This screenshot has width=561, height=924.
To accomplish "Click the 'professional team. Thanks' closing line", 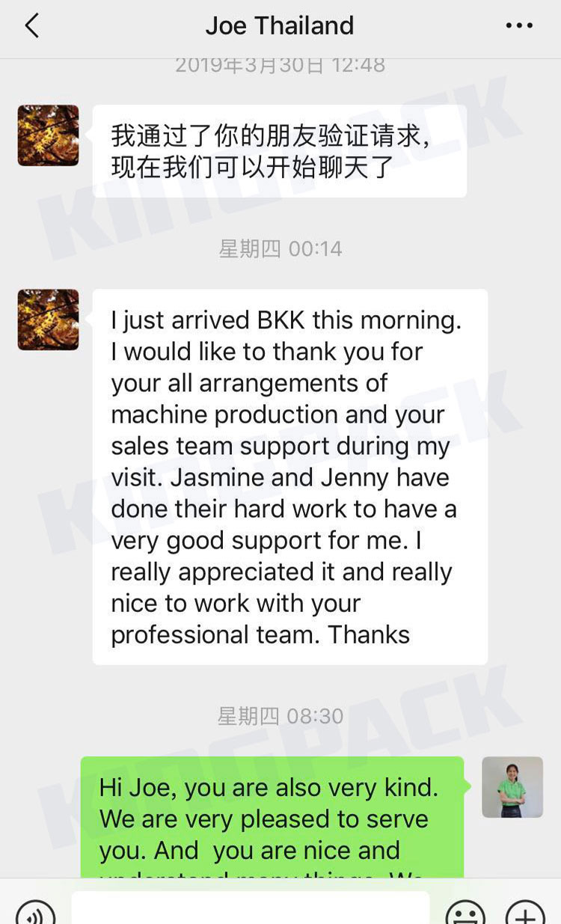I will [260, 634].
